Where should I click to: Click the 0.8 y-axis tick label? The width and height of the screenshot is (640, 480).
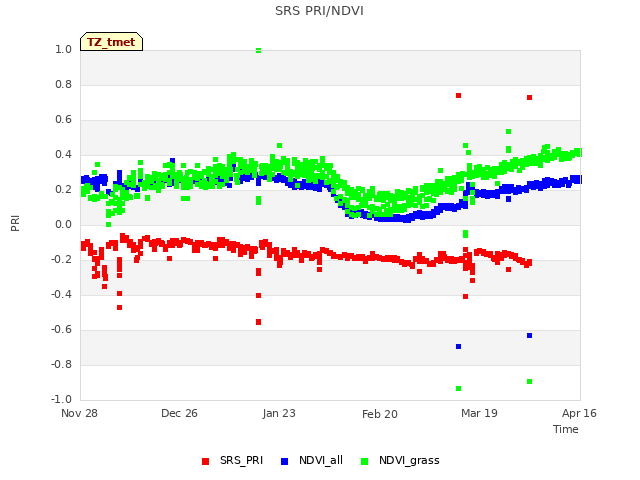pyautogui.click(x=63, y=84)
